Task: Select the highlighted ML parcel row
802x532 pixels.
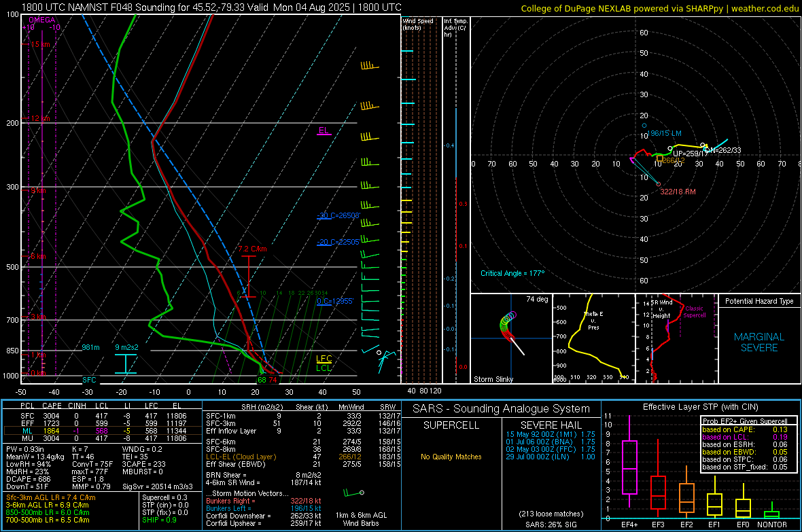Action: click(101, 431)
